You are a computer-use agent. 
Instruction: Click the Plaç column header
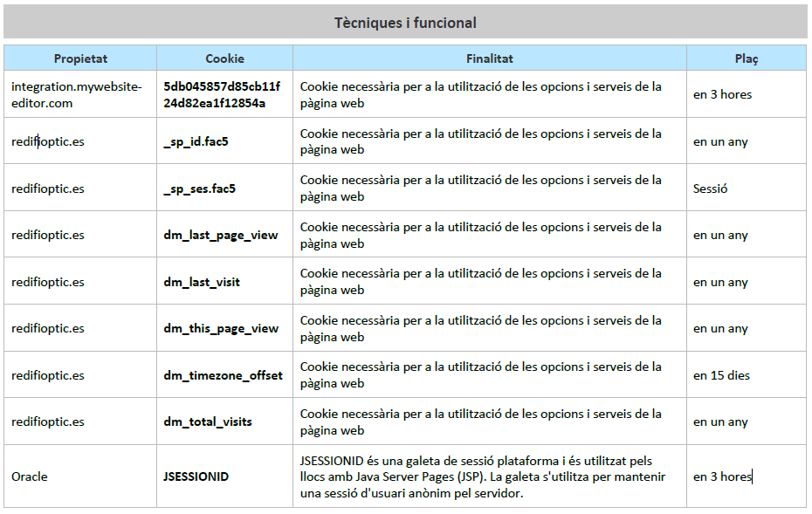click(x=746, y=58)
